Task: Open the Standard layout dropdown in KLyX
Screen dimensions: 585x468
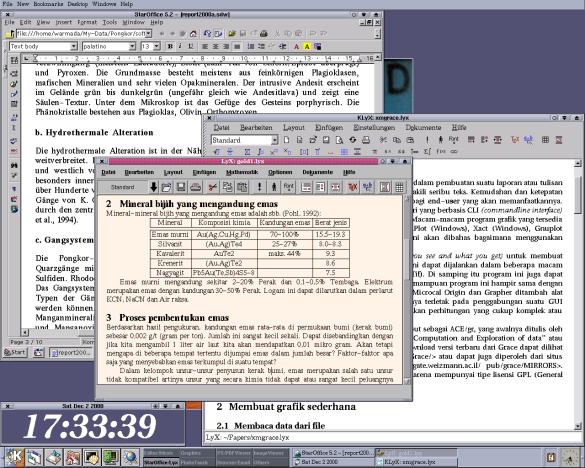Action: 275,140
